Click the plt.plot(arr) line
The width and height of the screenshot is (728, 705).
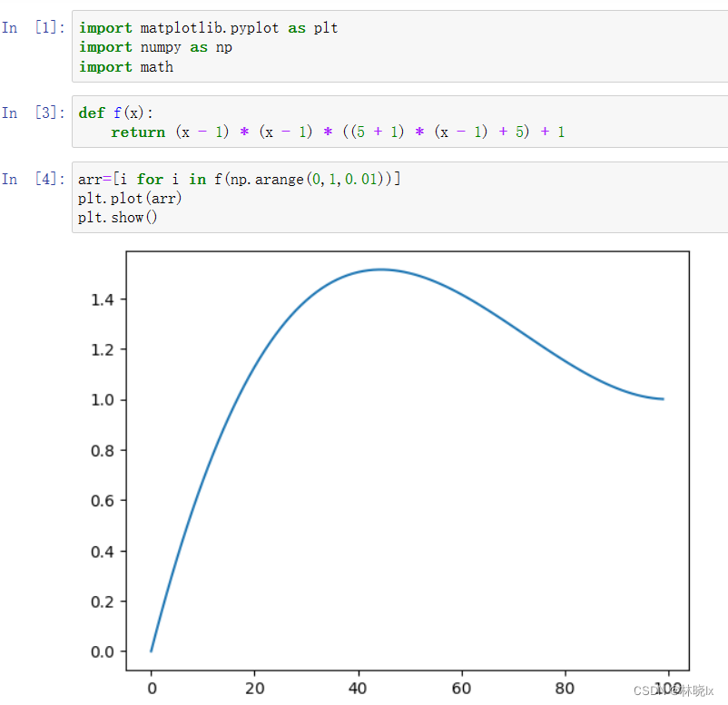point(130,198)
